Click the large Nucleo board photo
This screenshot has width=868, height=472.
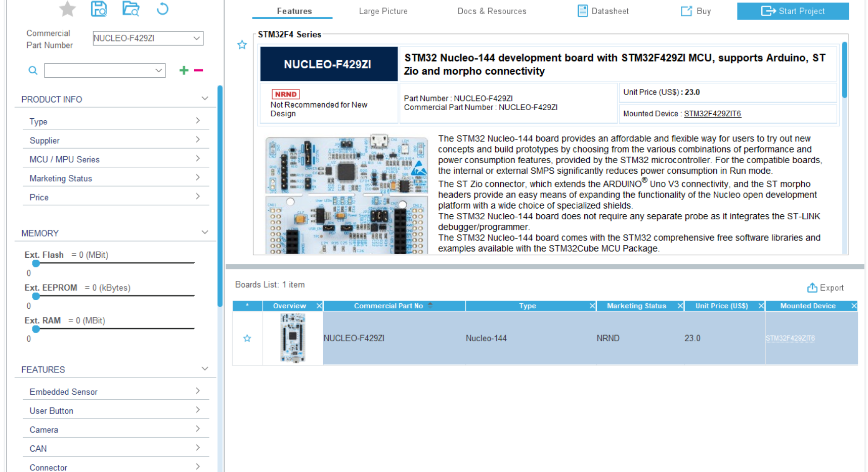[347, 194]
